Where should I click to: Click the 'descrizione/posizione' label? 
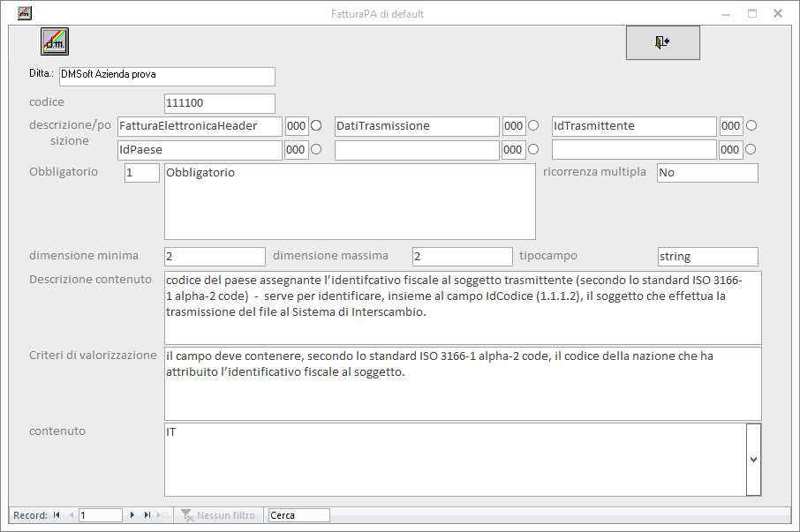tap(70, 132)
